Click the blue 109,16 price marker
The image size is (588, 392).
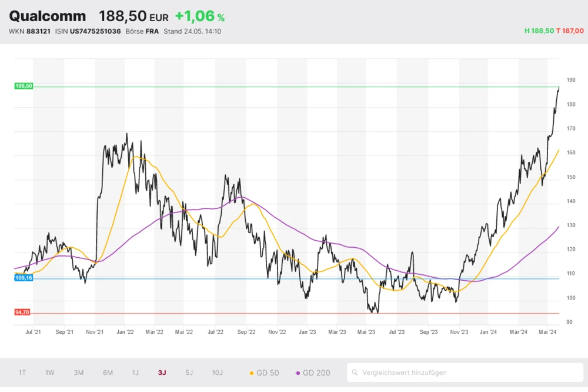tap(24, 278)
